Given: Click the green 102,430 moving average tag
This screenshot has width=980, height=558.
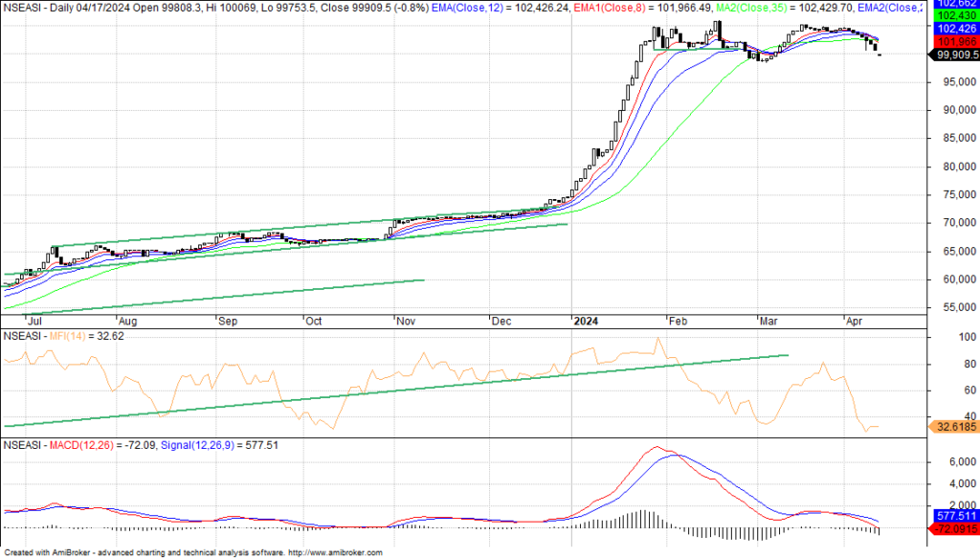Looking at the screenshot, I should point(952,16).
